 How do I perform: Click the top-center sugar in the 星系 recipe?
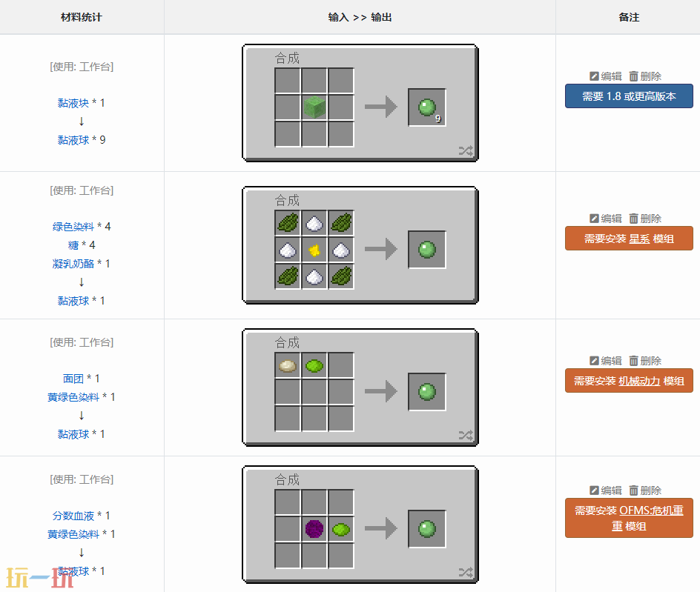pos(314,222)
